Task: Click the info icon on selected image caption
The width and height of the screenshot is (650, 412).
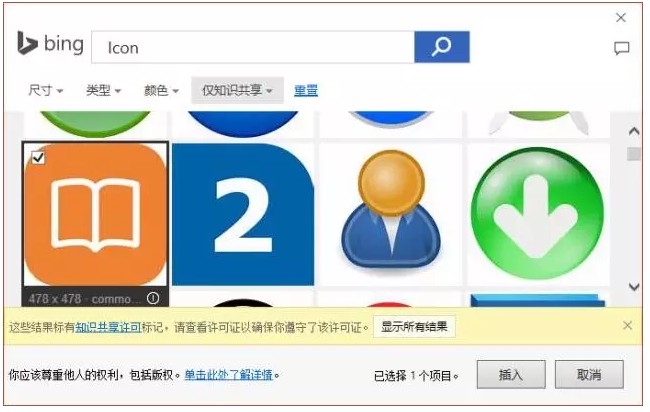Action: pos(153,298)
